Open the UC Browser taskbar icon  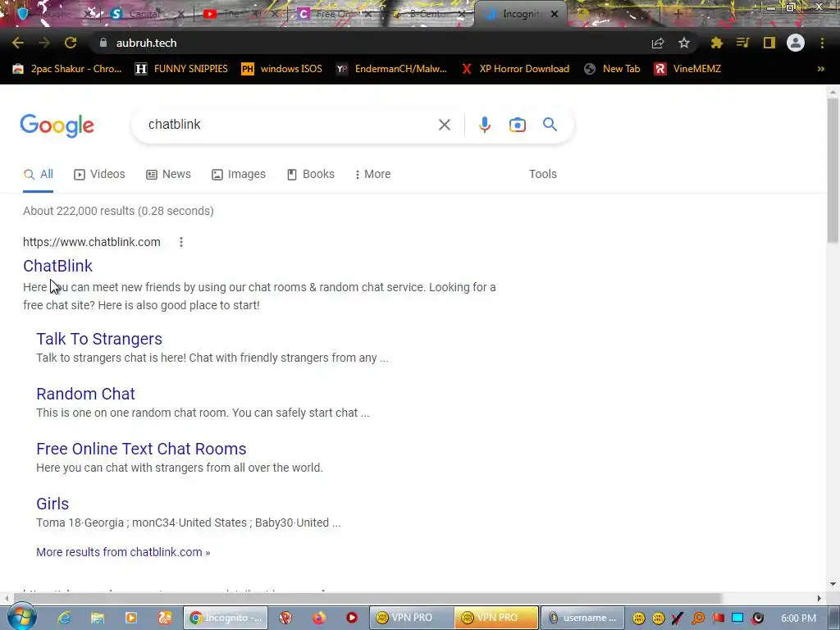click(165, 618)
